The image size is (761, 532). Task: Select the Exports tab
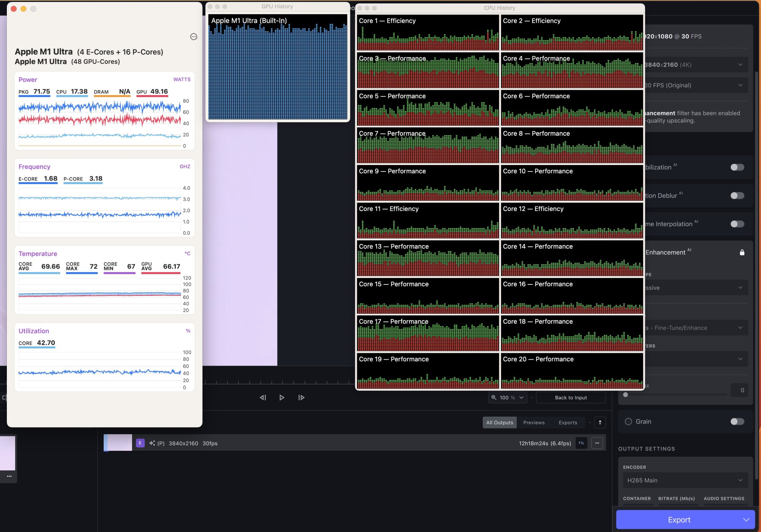[x=568, y=422]
